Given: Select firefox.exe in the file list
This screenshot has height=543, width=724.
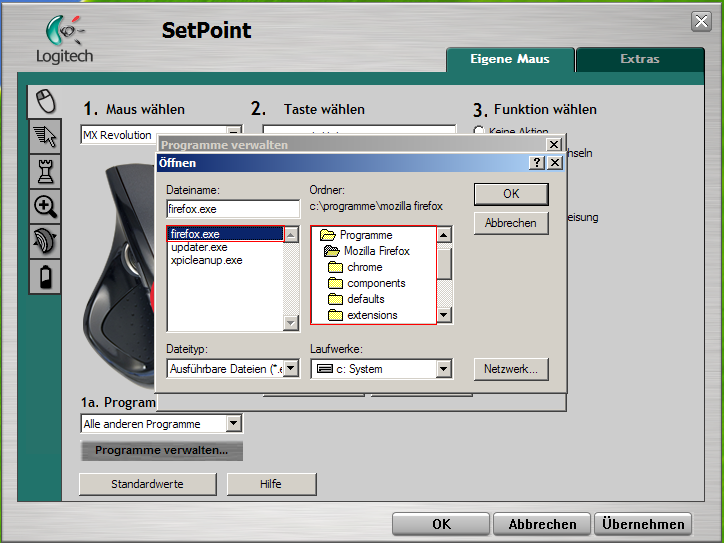Looking at the screenshot, I should pyautogui.click(x=225, y=234).
